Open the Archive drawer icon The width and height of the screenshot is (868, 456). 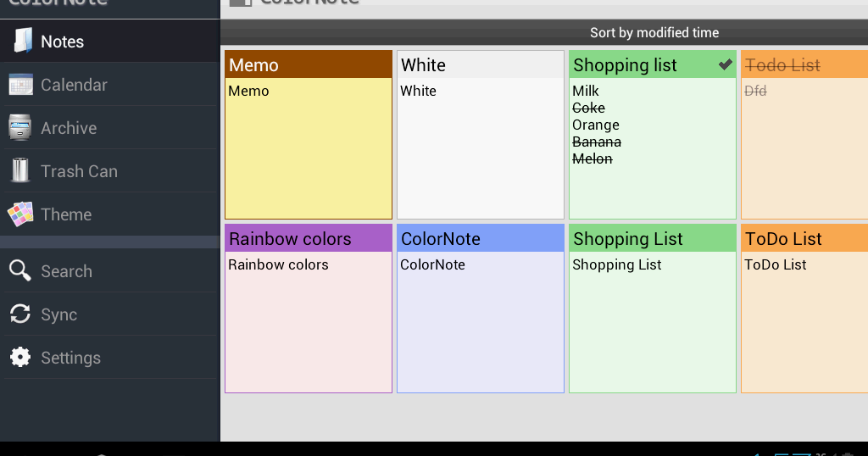[21, 128]
